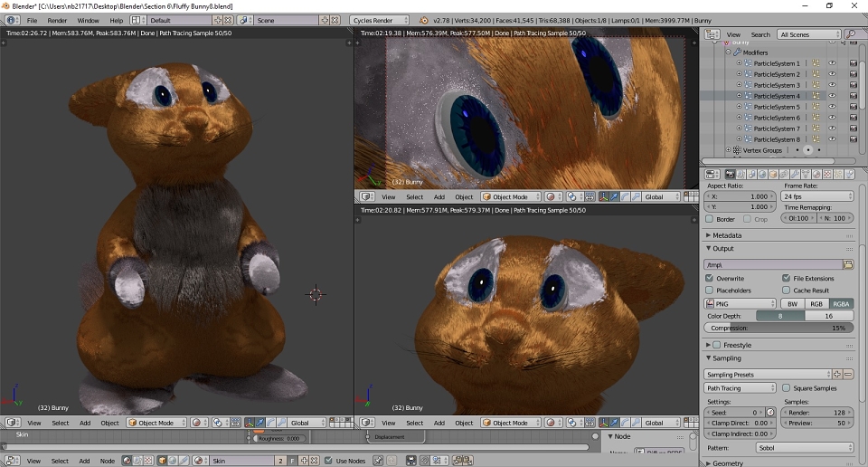Select the Particles properties tab

(838, 175)
